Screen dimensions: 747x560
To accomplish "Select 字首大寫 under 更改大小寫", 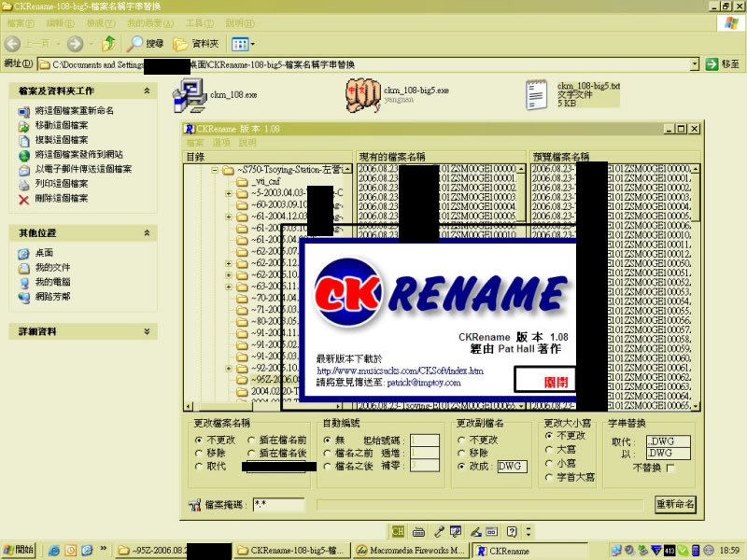I will pos(549,477).
